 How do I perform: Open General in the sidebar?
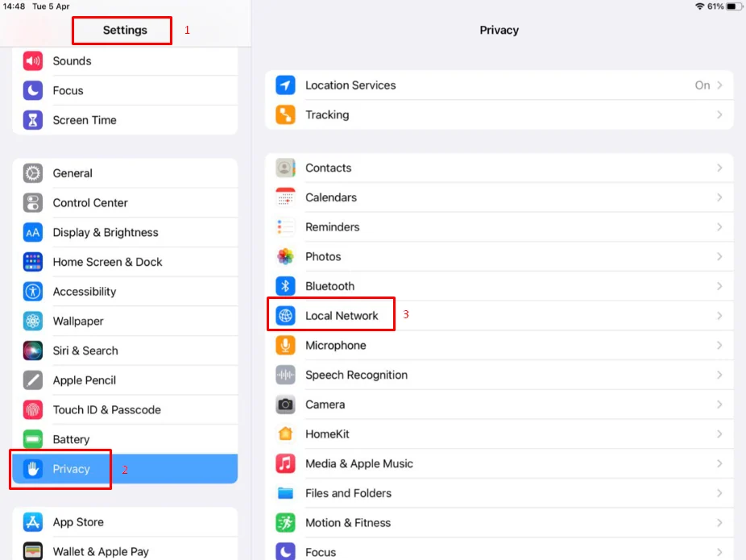tap(125, 173)
